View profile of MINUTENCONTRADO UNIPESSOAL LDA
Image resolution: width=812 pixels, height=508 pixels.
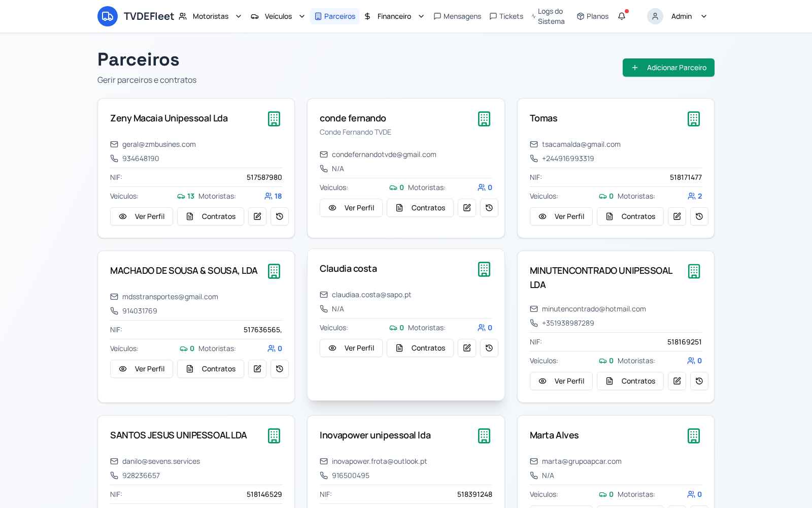pyautogui.click(x=561, y=381)
